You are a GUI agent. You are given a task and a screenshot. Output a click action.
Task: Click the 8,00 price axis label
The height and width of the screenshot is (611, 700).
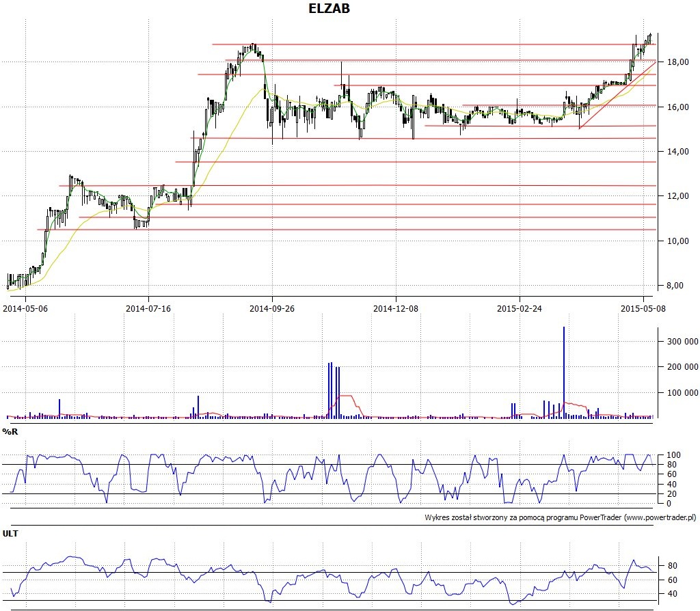(x=675, y=286)
